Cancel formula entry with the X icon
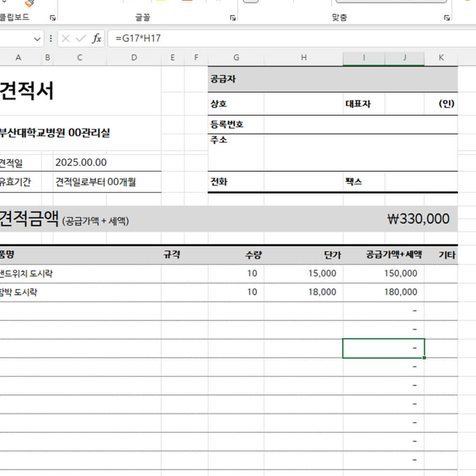 tap(66, 38)
